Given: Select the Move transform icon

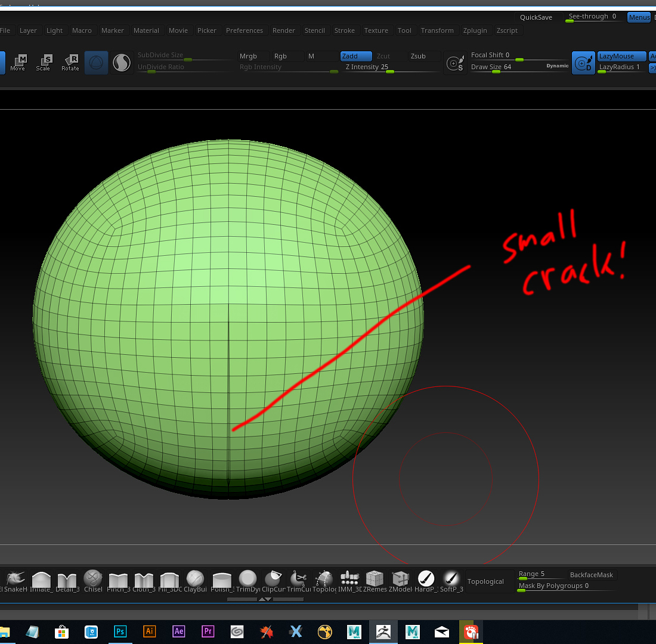Looking at the screenshot, I should (17, 63).
